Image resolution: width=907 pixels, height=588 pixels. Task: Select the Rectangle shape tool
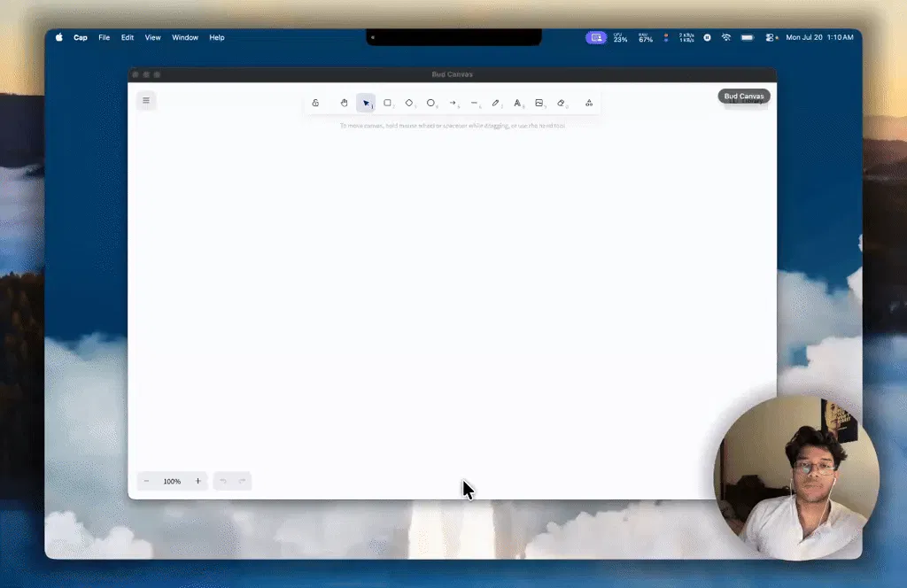[x=388, y=103]
